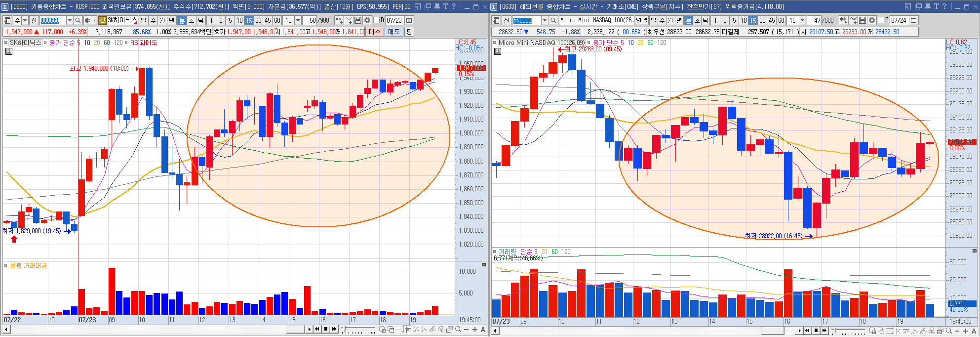980x337 pixels.
Task: Select the 일 daily period tab in left chart
Action: click(143, 20)
